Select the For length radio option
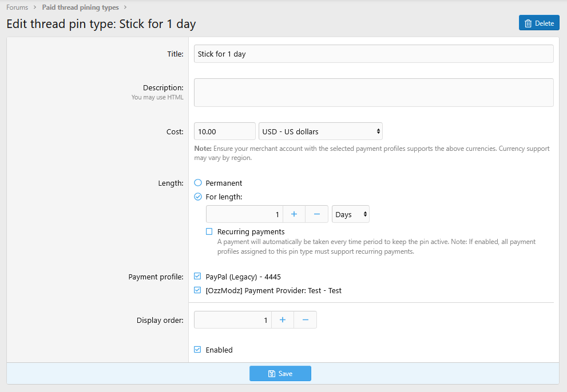The width and height of the screenshot is (567, 392). click(198, 197)
